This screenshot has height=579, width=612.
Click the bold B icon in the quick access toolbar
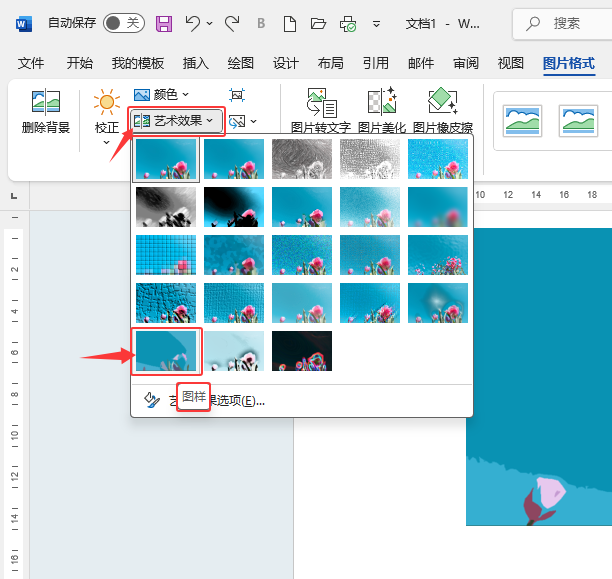coord(261,23)
